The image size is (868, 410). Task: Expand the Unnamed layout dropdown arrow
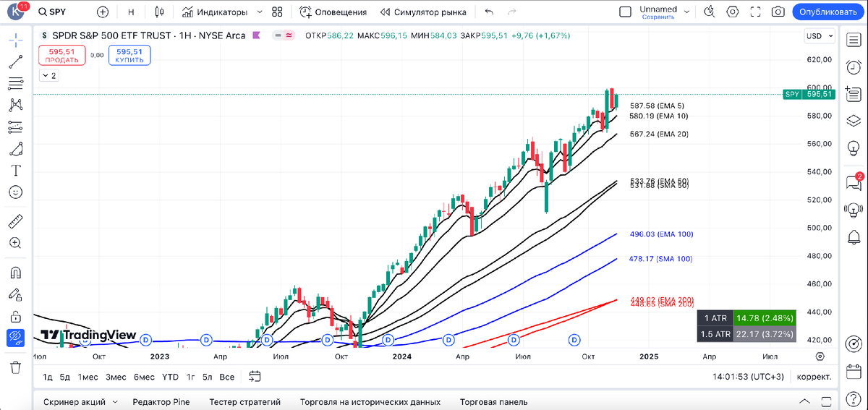pos(687,12)
